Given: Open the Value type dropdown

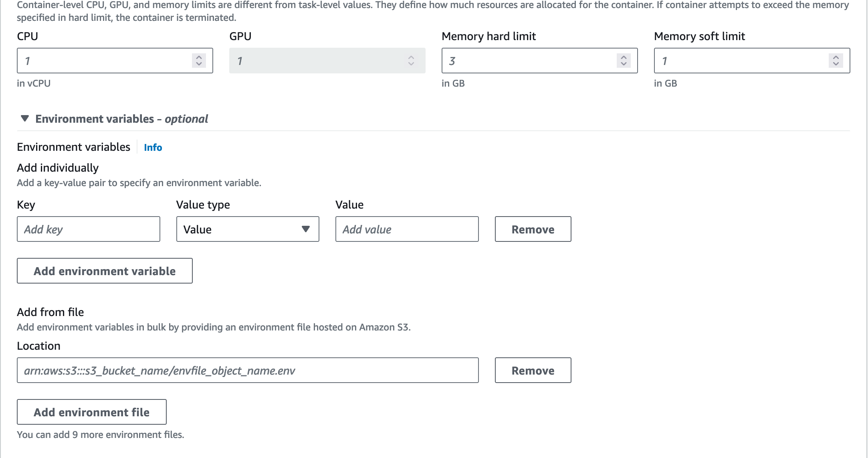Looking at the screenshot, I should [x=248, y=229].
